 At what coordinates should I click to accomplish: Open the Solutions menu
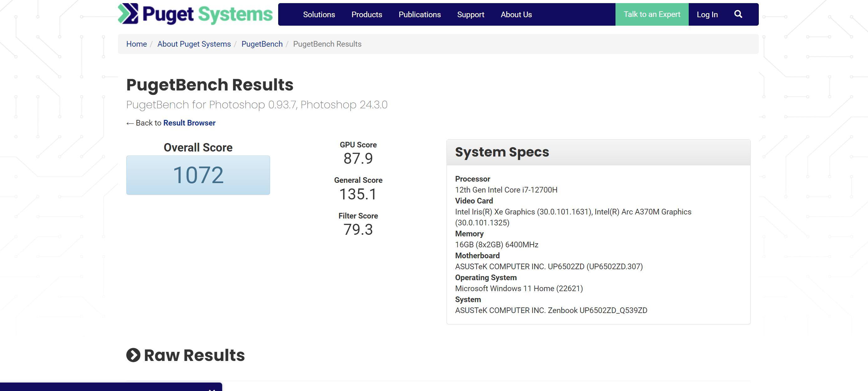[319, 14]
